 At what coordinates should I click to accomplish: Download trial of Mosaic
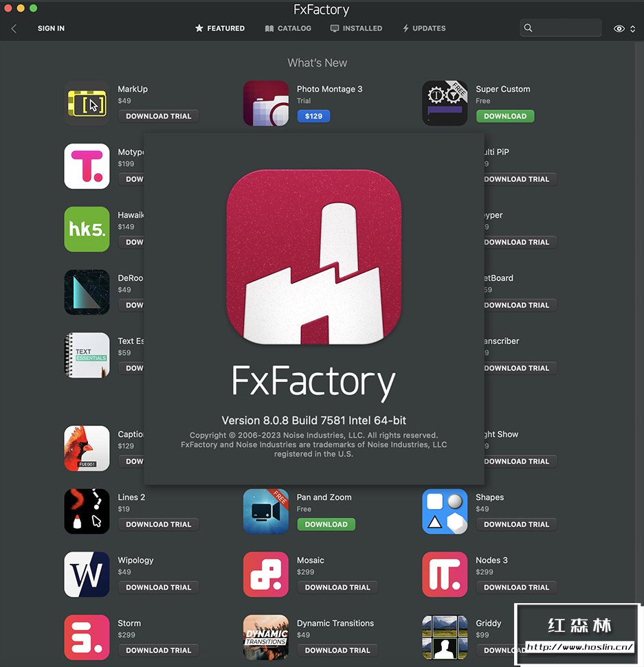pos(337,587)
